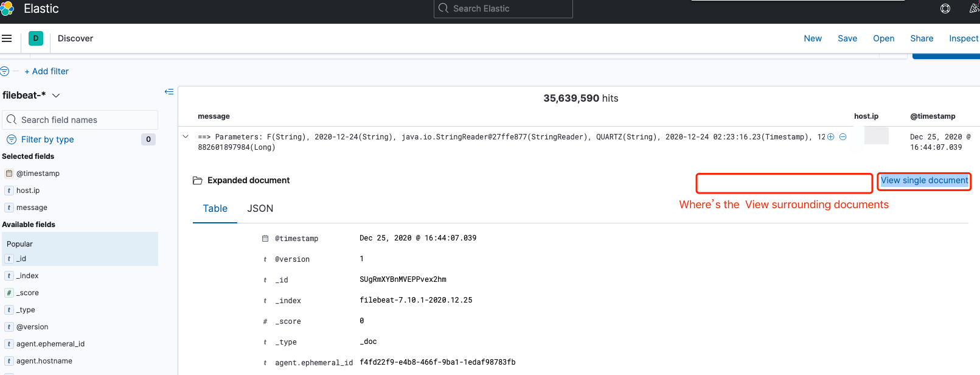Click the number type icon of sidebar _score field
The width and height of the screenshot is (980, 375).
[9, 293]
